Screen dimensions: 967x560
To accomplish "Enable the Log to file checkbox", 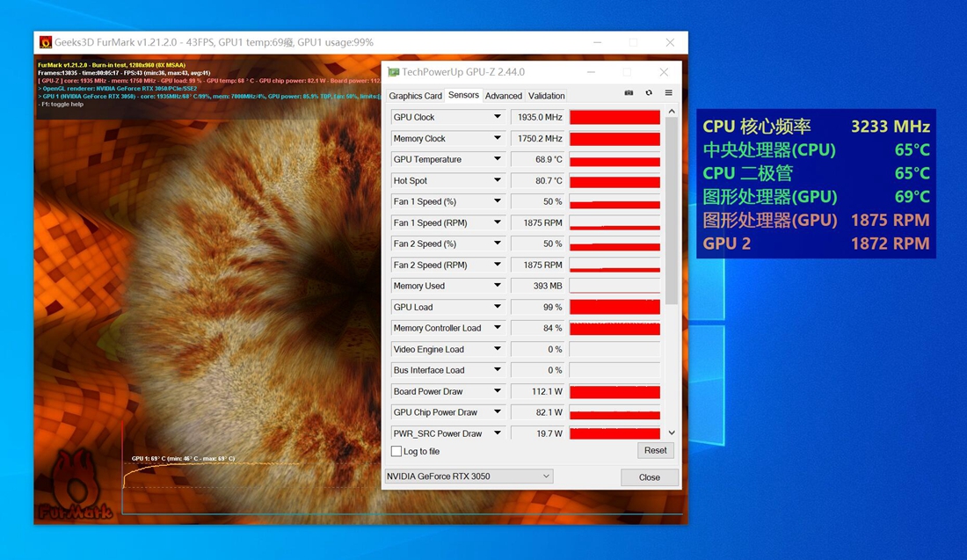I will [396, 450].
